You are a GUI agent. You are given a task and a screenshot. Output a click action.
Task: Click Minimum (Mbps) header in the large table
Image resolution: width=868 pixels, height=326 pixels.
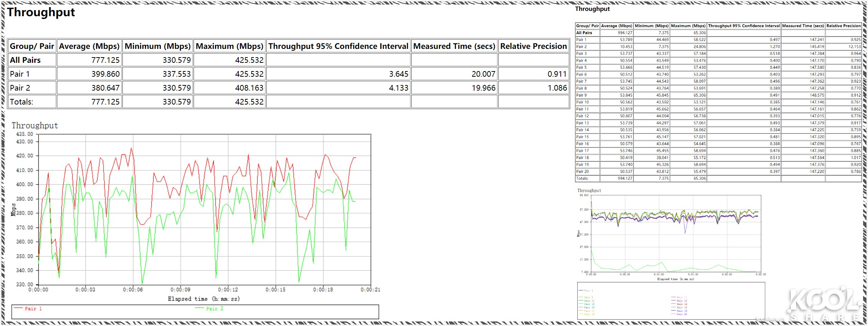(157, 46)
